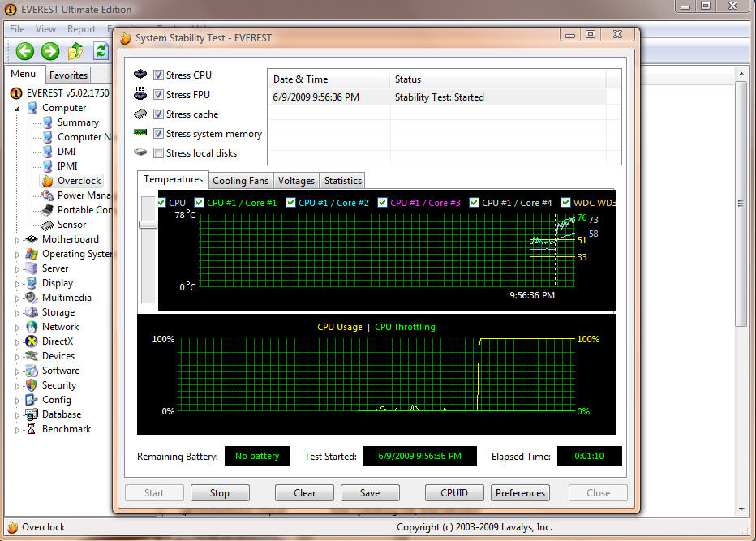Toggle the CPU #1 / Core #3 checkbox
756x541 pixels.
click(382, 203)
